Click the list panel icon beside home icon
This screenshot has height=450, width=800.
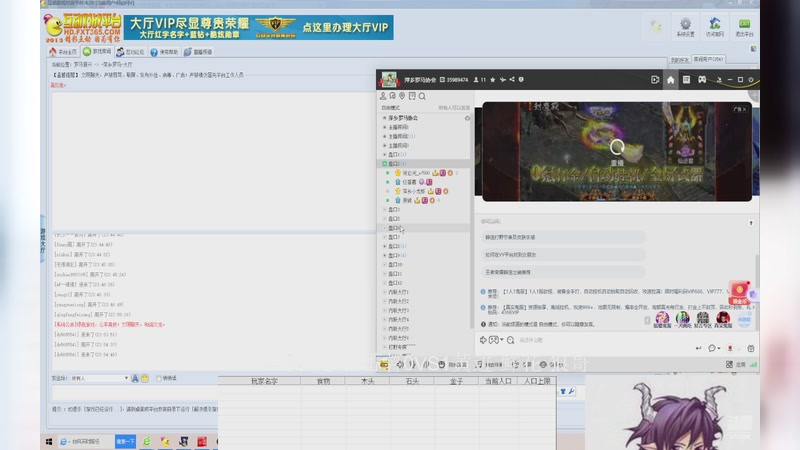(x=686, y=80)
